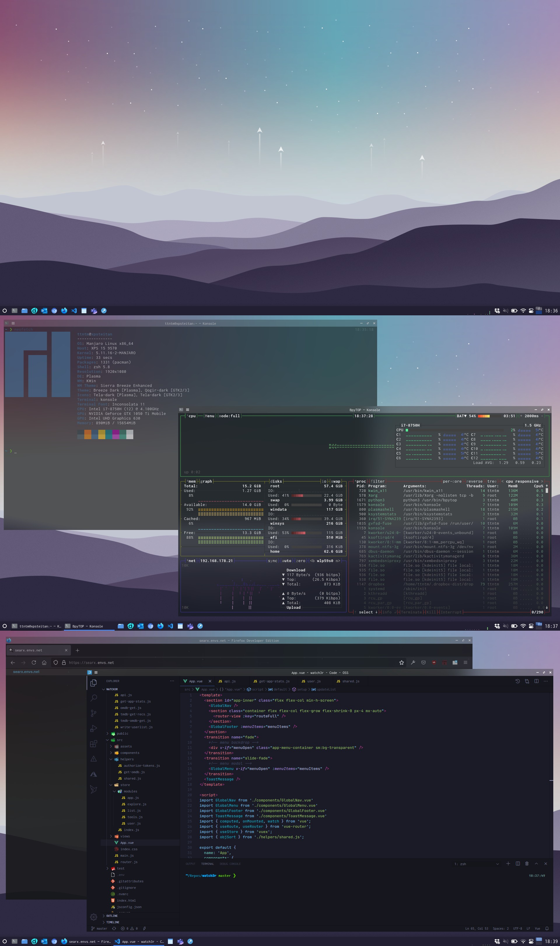Expand the OUTLINE section in the sidebar
Image resolution: width=560 pixels, height=946 pixels.
click(x=112, y=916)
